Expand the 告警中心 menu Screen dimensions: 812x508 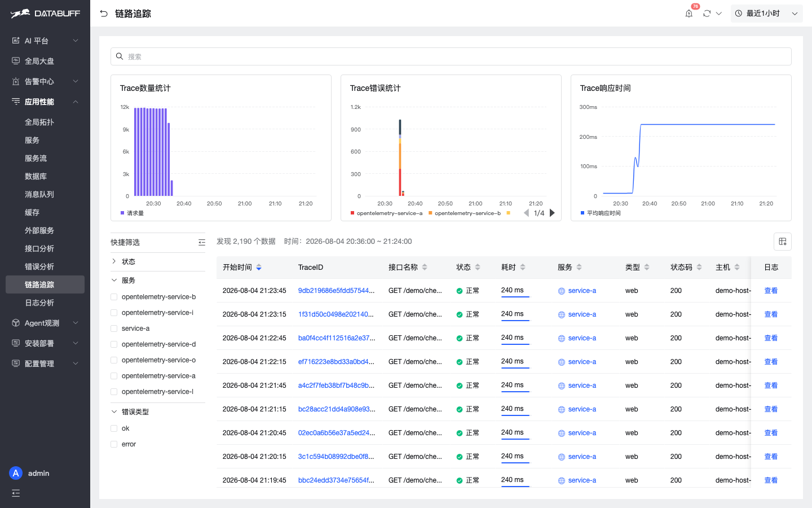pos(45,81)
